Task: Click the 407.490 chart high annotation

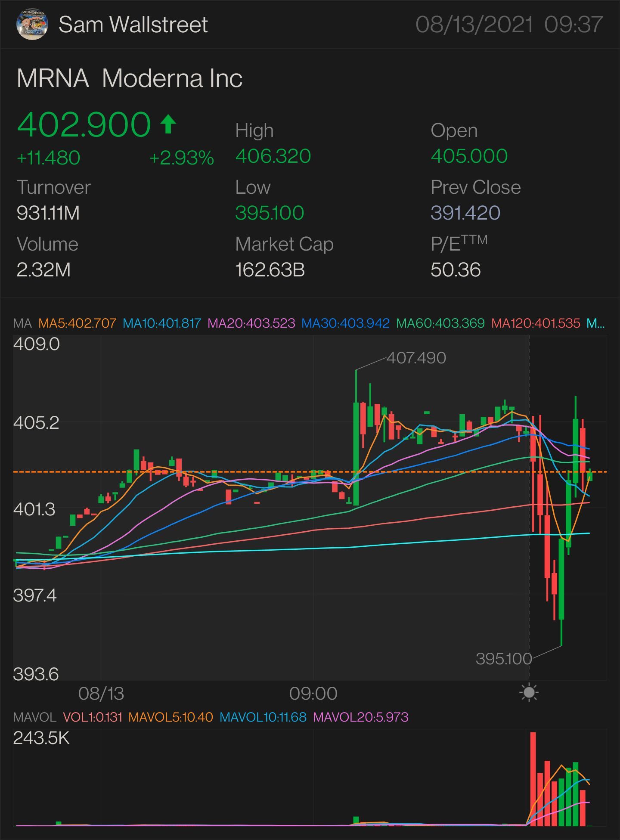Action: click(416, 358)
